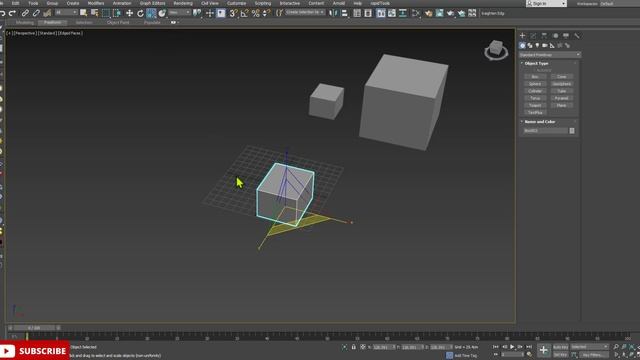Open the Standard Primitives category dropdown
This screenshot has height=360, width=640.
pos(549,55)
